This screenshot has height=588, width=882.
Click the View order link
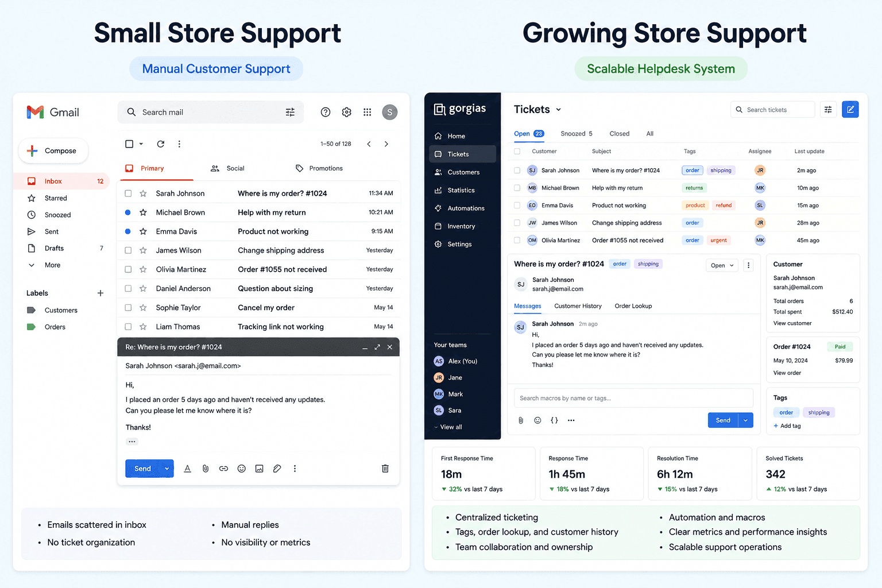coord(787,373)
